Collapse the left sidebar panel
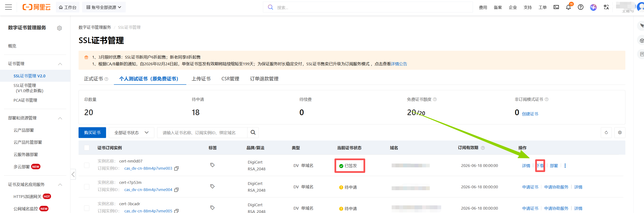 [x=73, y=174]
